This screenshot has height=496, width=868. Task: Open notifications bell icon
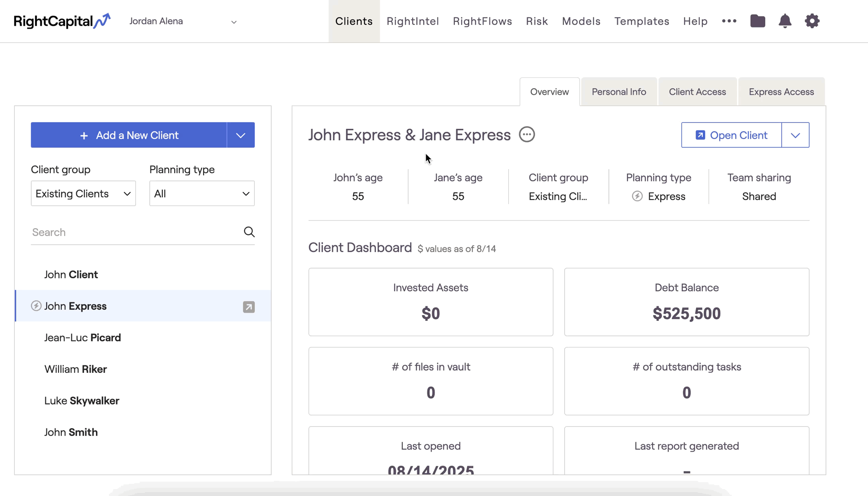coord(785,21)
